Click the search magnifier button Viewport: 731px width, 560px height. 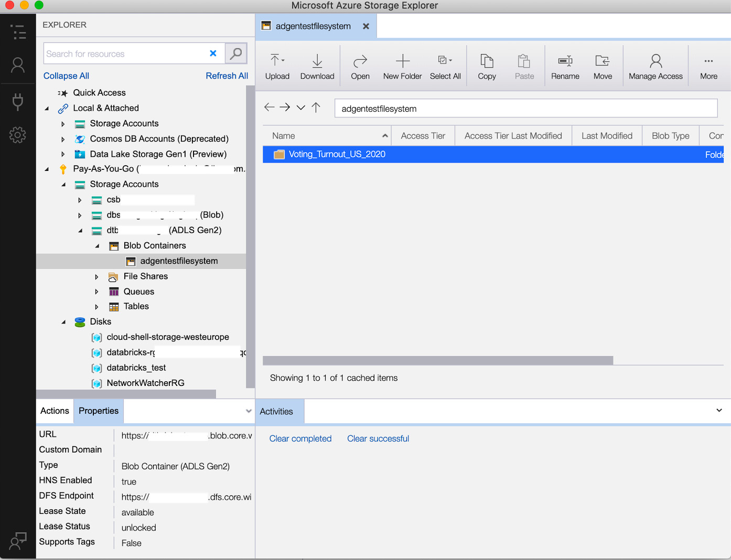point(236,53)
